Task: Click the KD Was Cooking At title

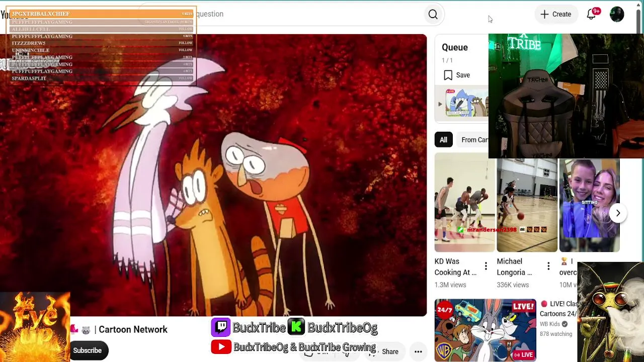Action: click(x=455, y=267)
